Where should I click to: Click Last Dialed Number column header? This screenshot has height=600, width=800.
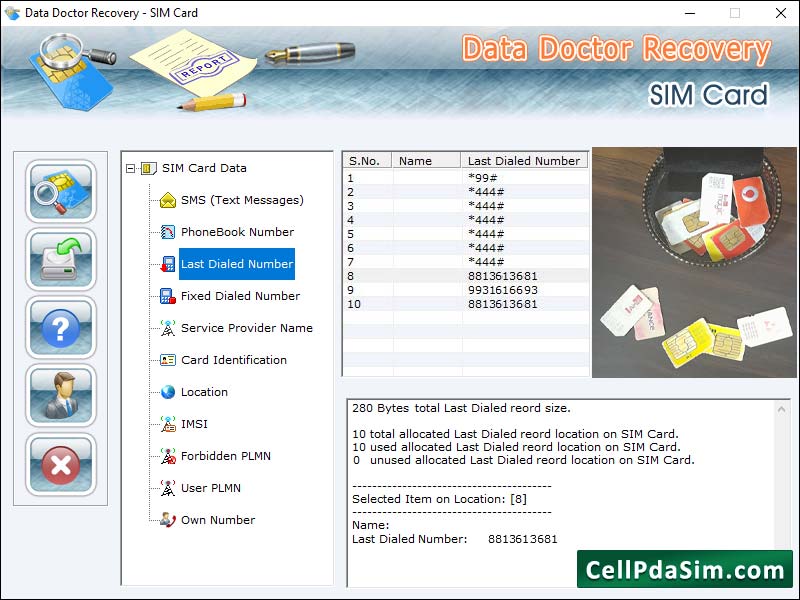coord(524,161)
